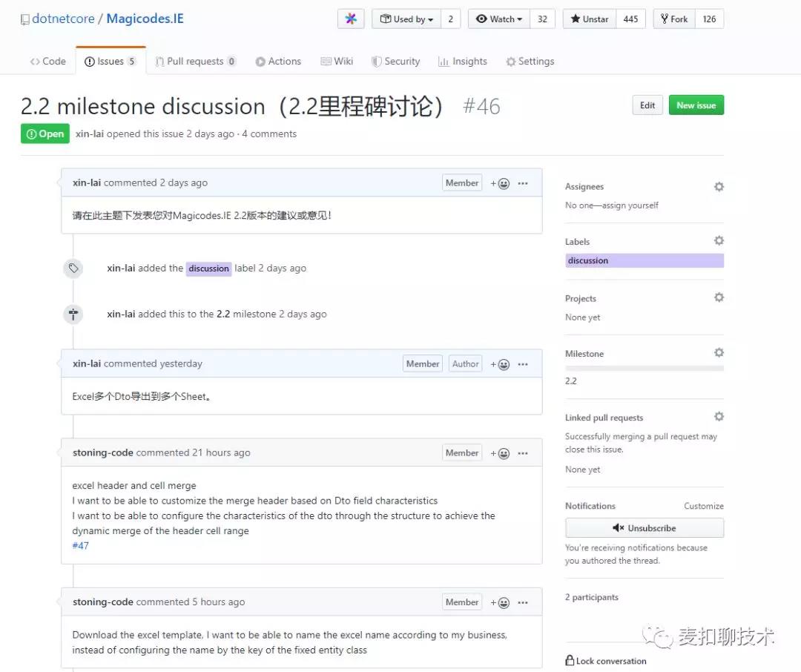This screenshot has height=672, width=801.
Task: Switch to the Issues tab
Action: pos(111,62)
